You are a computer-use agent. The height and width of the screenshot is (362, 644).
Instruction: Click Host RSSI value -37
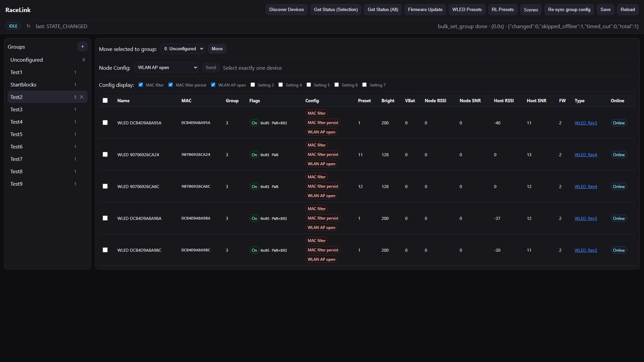click(x=497, y=219)
